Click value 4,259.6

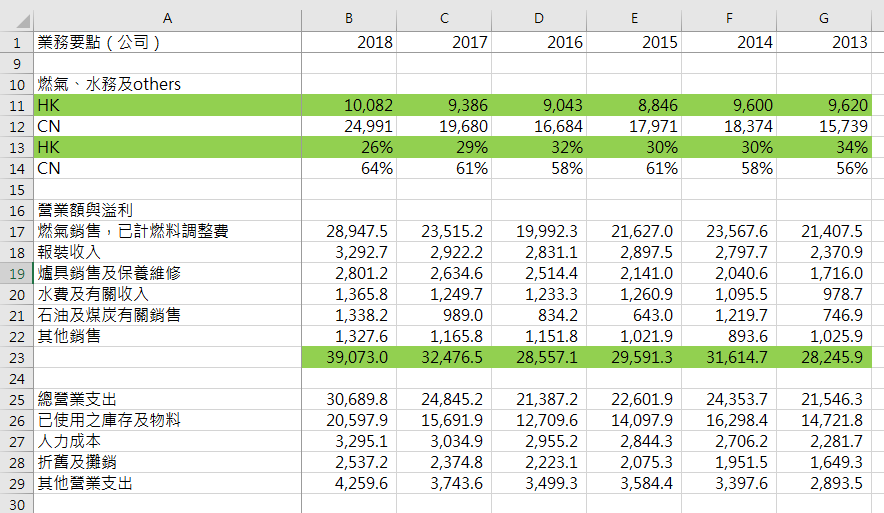coord(349,484)
